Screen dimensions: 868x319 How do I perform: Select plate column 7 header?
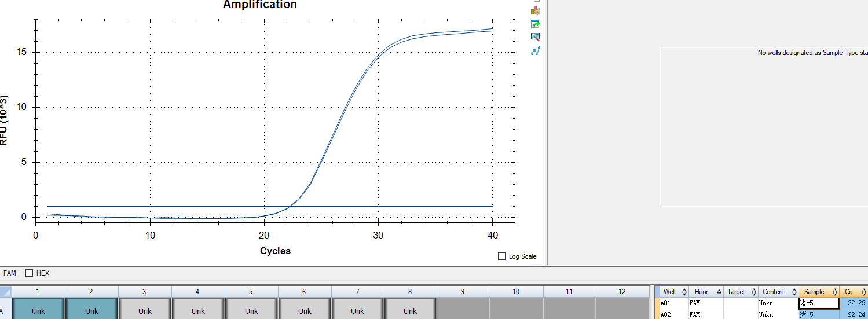(x=357, y=292)
